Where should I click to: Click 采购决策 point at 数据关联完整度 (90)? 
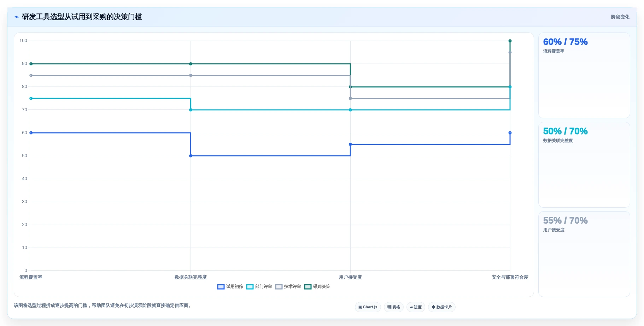click(x=191, y=64)
